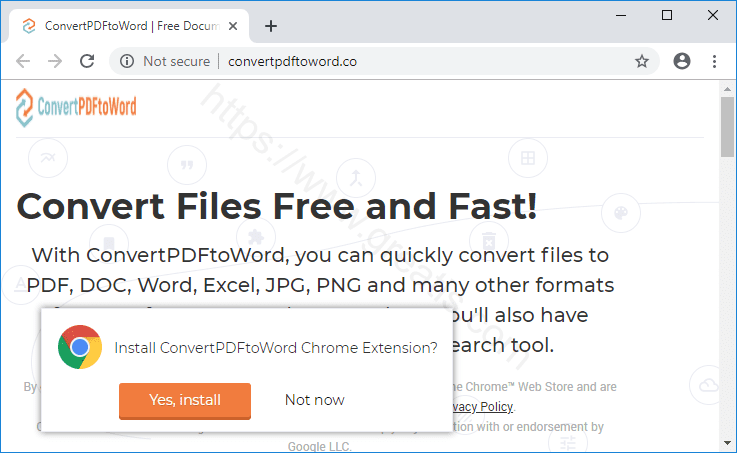Click the vertical scrollbar thumb
The width and height of the screenshot is (737, 453).
click(728, 127)
